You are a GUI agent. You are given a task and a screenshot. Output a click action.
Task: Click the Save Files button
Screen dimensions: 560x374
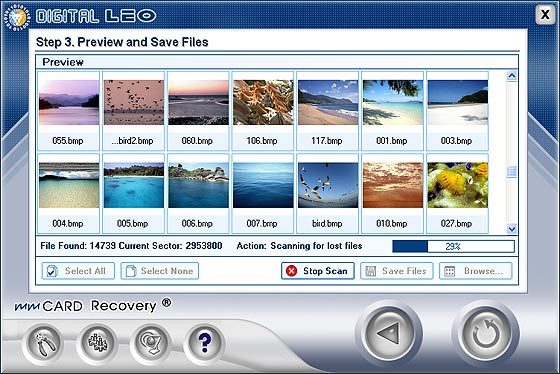(x=397, y=271)
